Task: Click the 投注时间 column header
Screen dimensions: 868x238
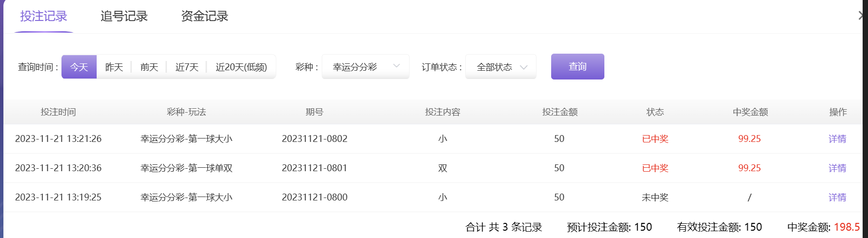Action: pos(58,112)
